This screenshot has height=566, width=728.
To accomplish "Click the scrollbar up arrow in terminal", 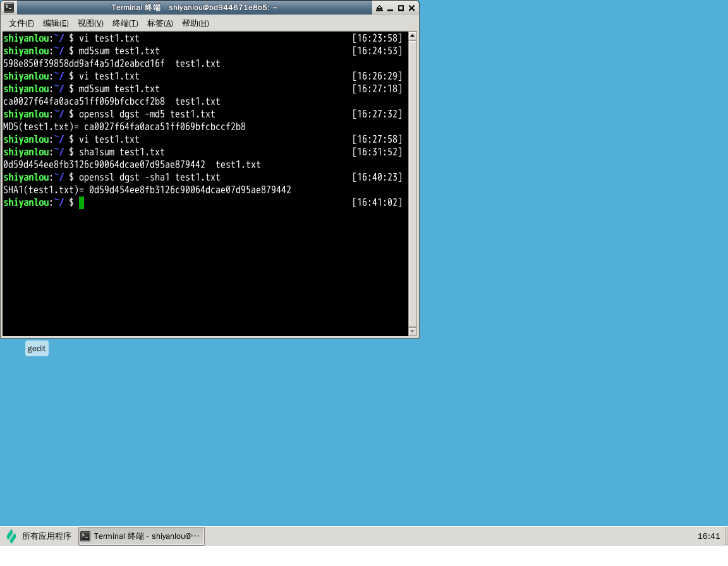I will click(x=413, y=36).
